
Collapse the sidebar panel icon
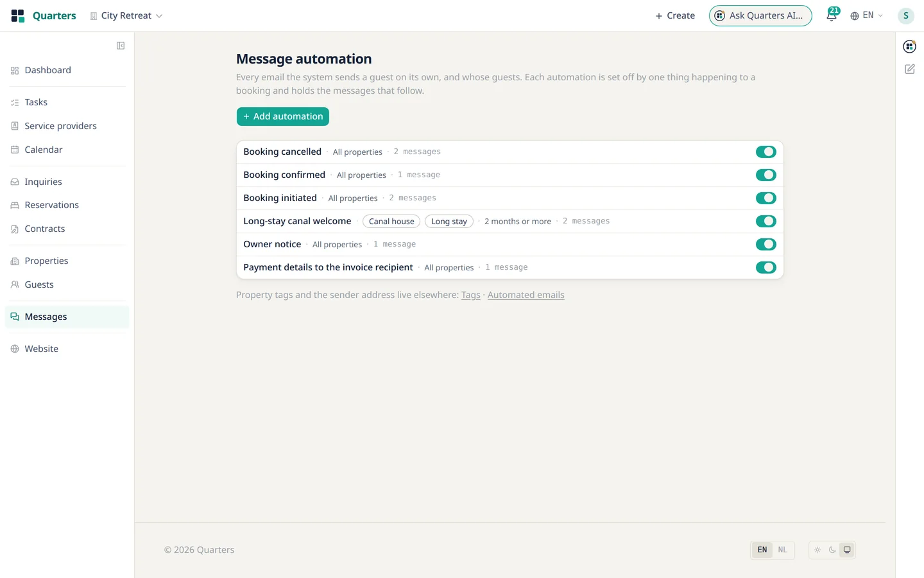pyautogui.click(x=121, y=46)
